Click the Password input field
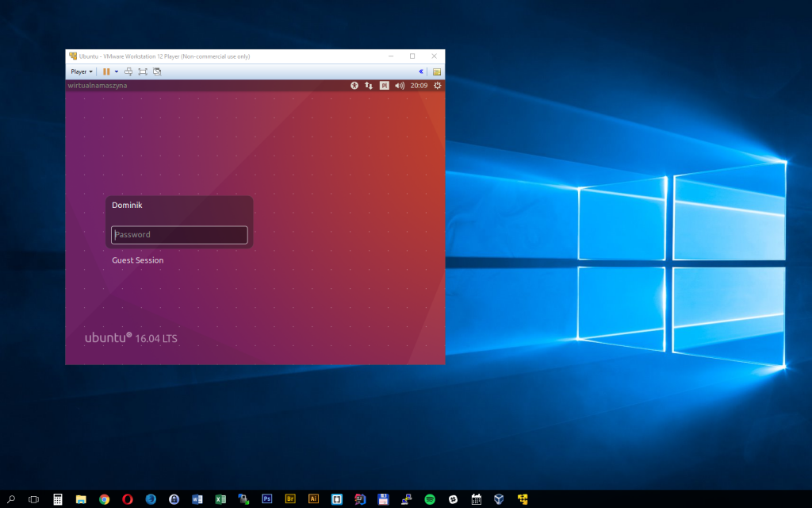 pyautogui.click(x=179, y=235)
